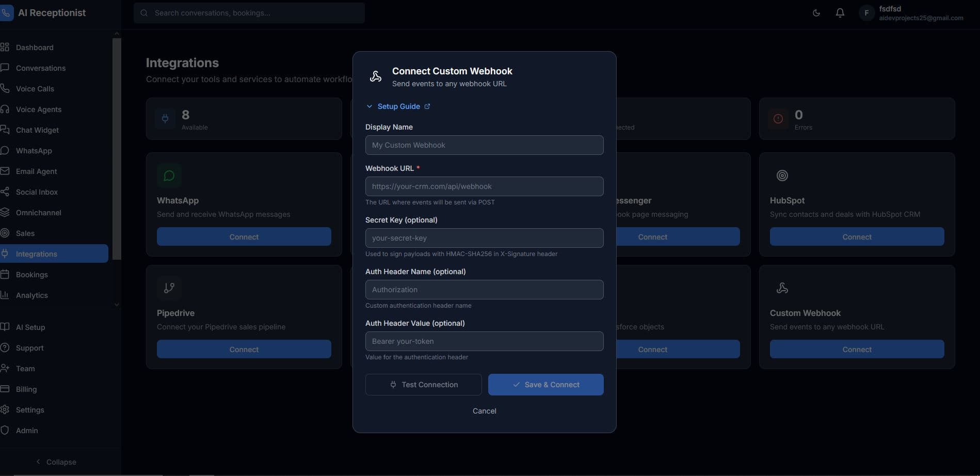980x476 pixels.
Task: Click the Pipedrive branch icon on its card
Action: click(x=169, y=288)
